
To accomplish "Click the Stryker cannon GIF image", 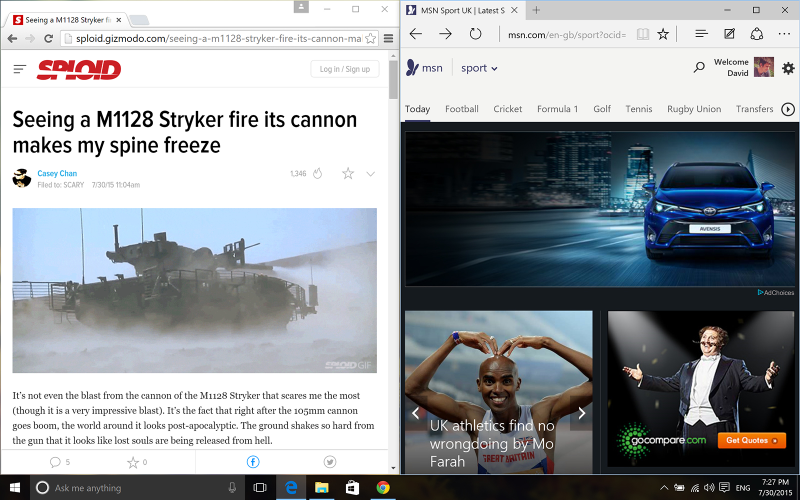I will pos(194,290).
